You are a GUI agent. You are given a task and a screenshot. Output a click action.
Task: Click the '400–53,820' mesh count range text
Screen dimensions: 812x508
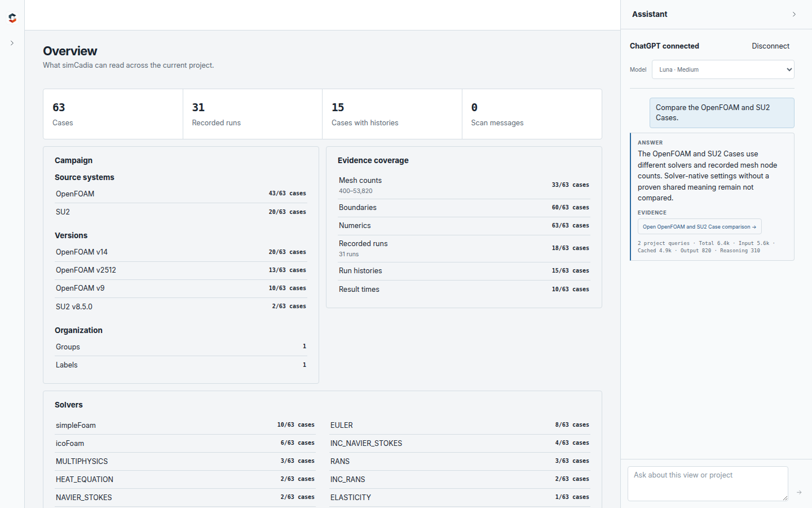coord(355,191)
